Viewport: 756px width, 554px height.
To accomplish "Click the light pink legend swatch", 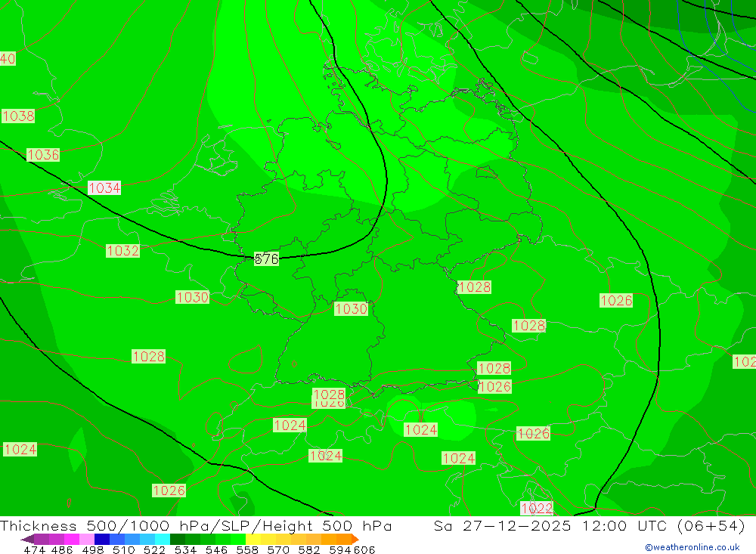I will click(87, 539).
